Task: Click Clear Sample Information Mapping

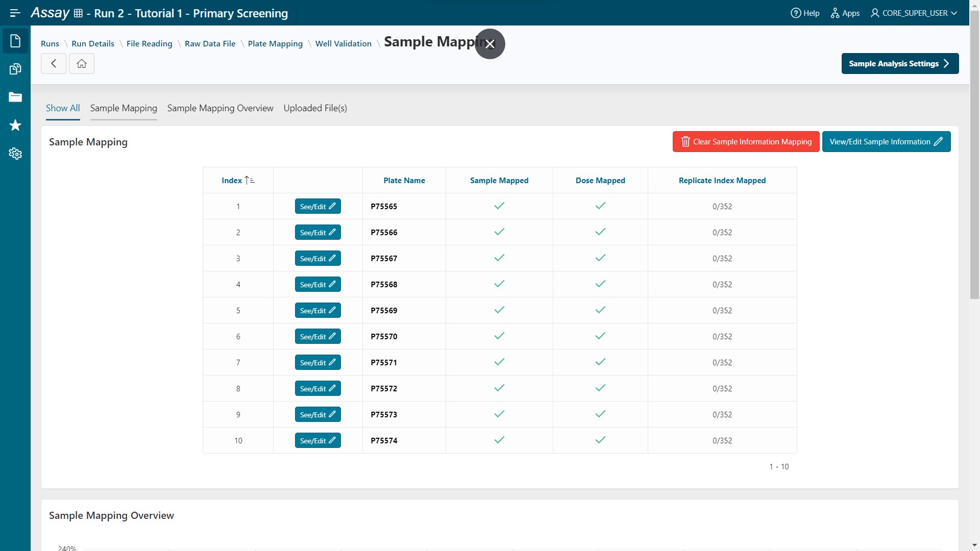Action: coord(746,142)
